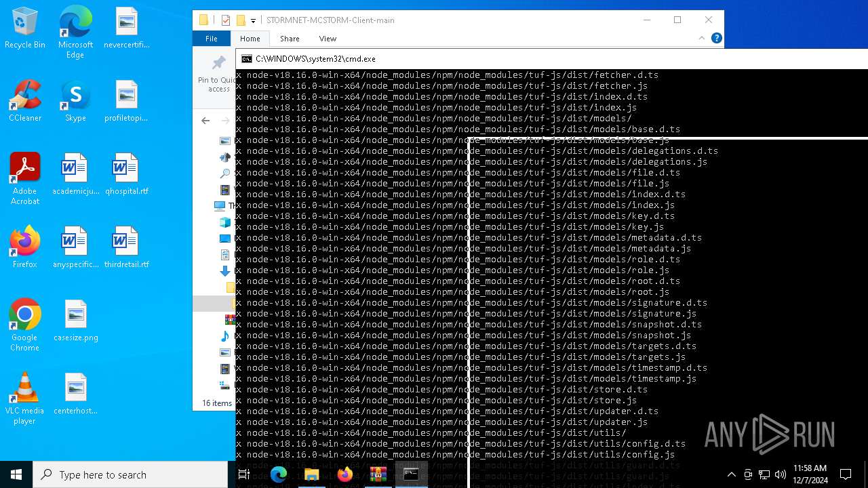This screenshot has height=488, width=868.
Task: Click Command Prompt taskbar button
Action: pyautogui.click(x=411, y=474)
